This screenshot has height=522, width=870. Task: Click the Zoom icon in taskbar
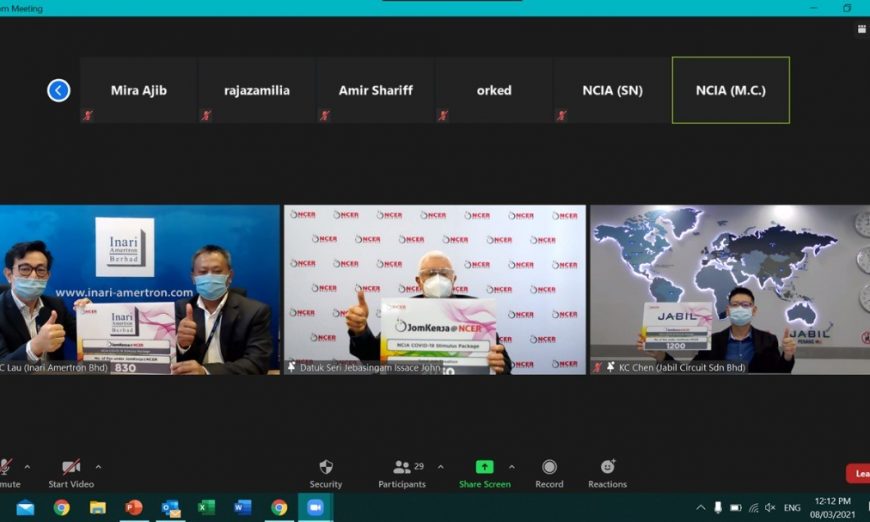(x=315, y=508)
